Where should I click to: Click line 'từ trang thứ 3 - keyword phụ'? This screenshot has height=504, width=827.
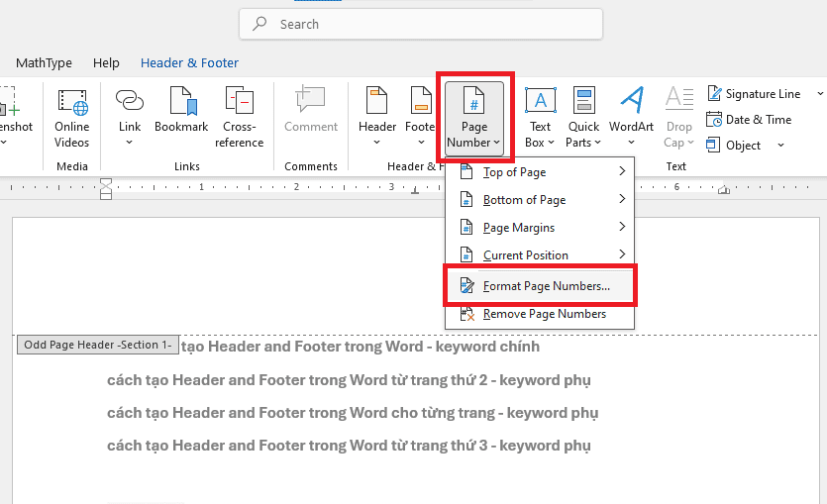(x=349, y=446)
